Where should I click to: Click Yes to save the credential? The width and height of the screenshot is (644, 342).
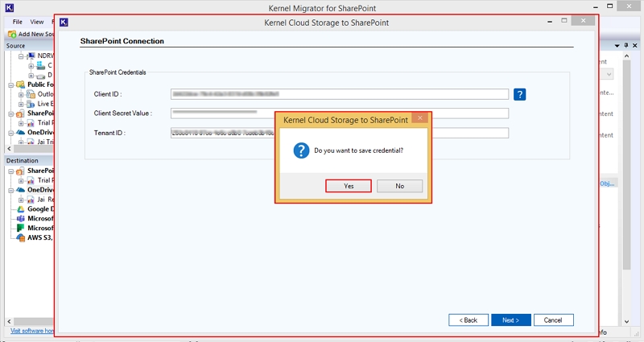tap(349, 186)
